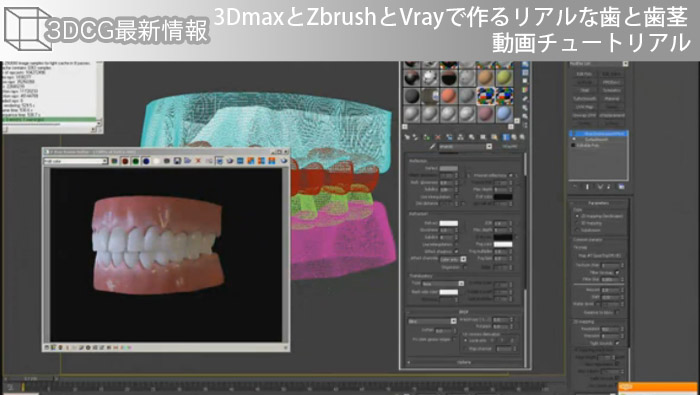Show shaded material in viewport icon

(494, 137)
